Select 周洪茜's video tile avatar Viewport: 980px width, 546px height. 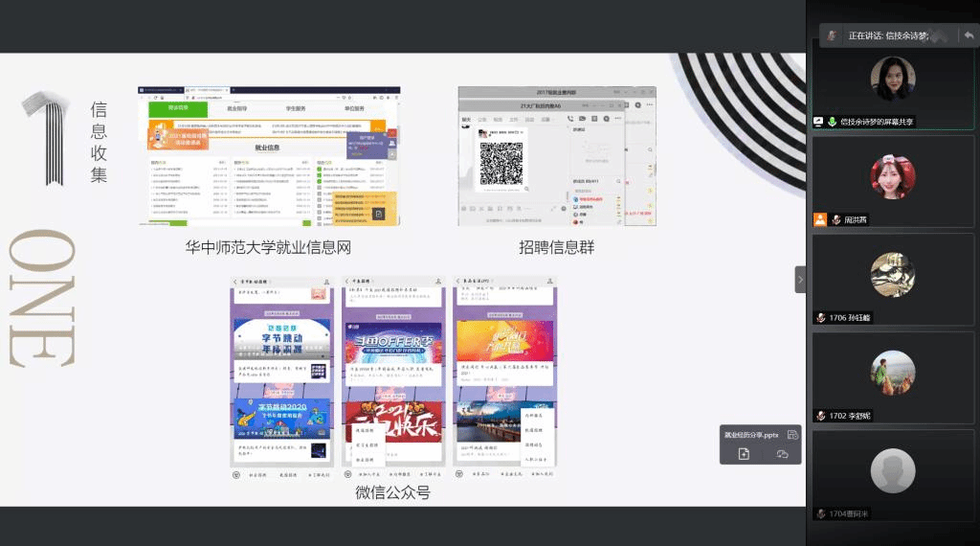[x=892, y=177]
